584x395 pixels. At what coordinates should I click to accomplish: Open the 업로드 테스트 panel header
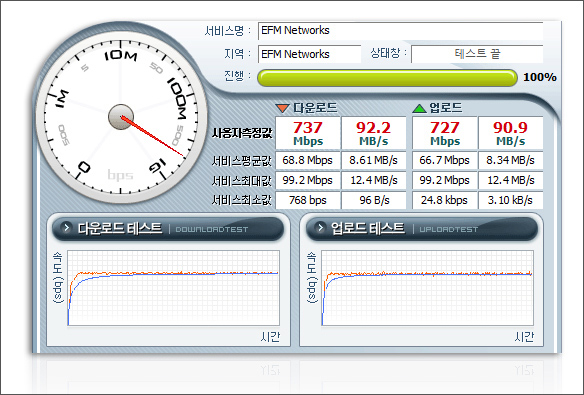422,228
